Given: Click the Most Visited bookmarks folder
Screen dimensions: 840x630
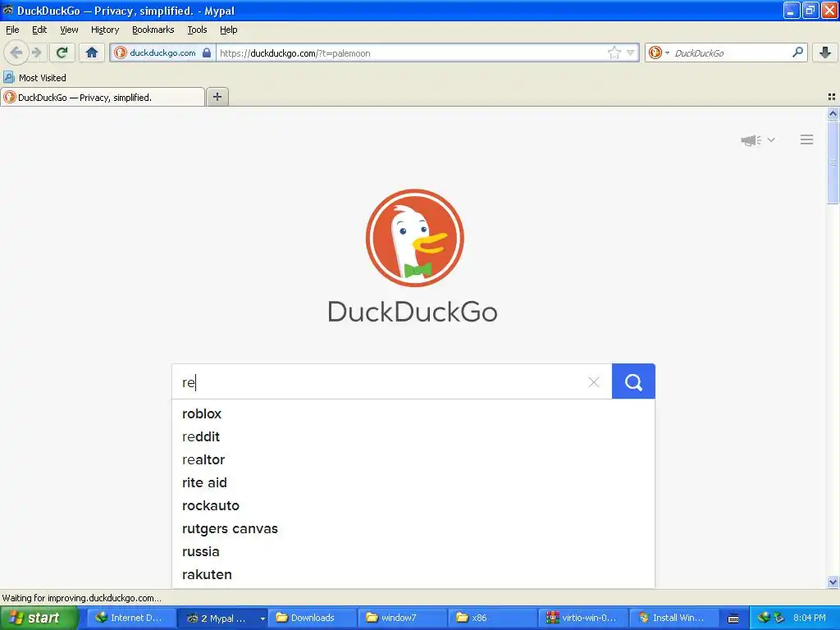Looking at the screenshot, I should (35, 78).
